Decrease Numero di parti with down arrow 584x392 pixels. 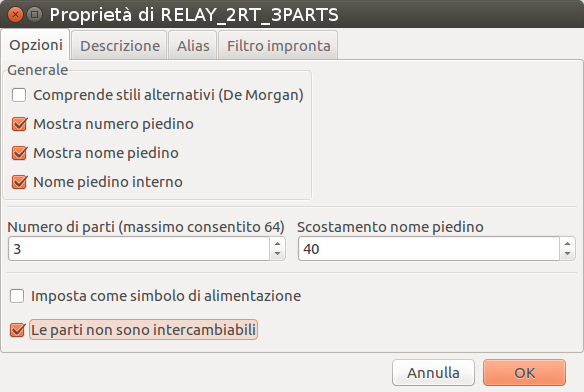tap(277, 254)
